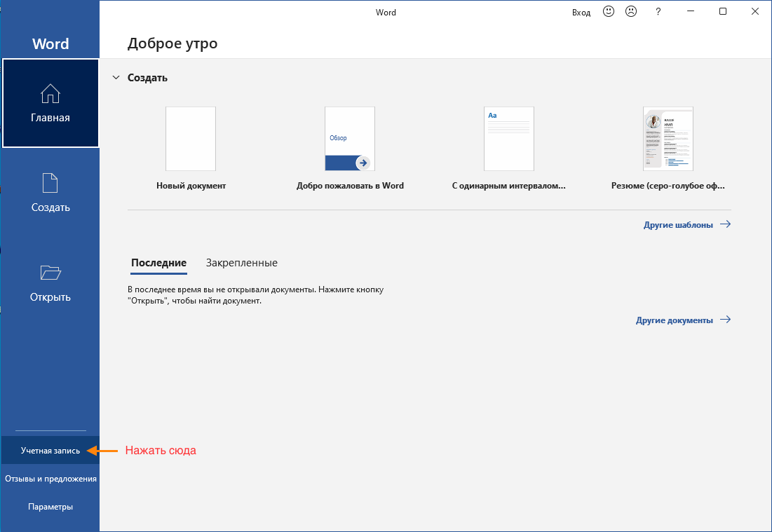Follow the Другие документы link
772x532 pixels.
684,320
